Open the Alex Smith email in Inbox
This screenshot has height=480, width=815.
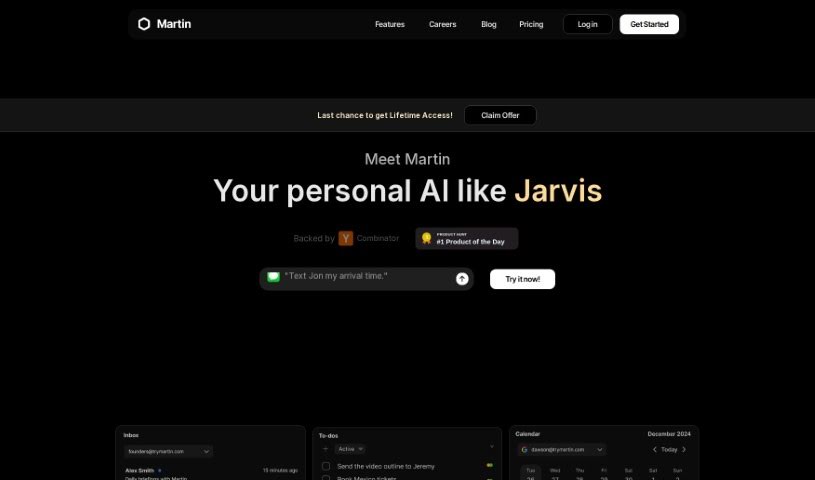point(211,474)
